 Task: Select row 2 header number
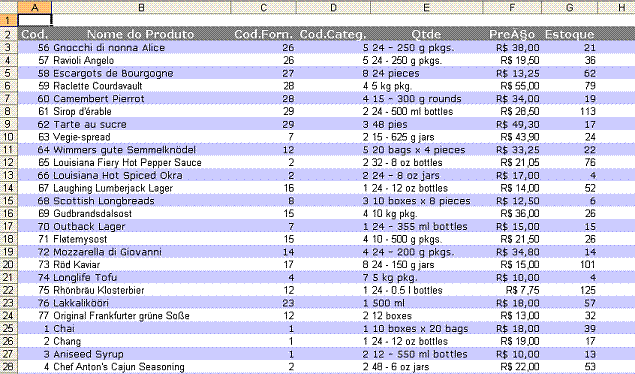click(8, 34)
